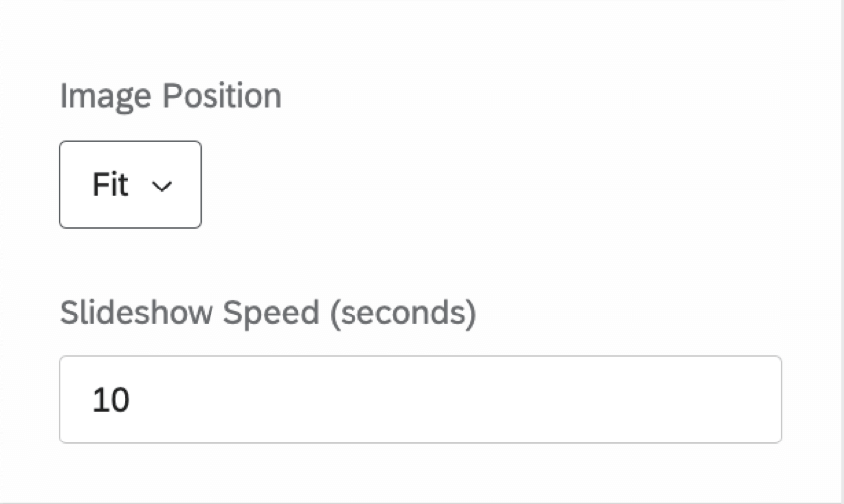This screenshot has width=844, height=504.
Task: Click the word Fit in the dropdown
Action: (x=110, y=185)
